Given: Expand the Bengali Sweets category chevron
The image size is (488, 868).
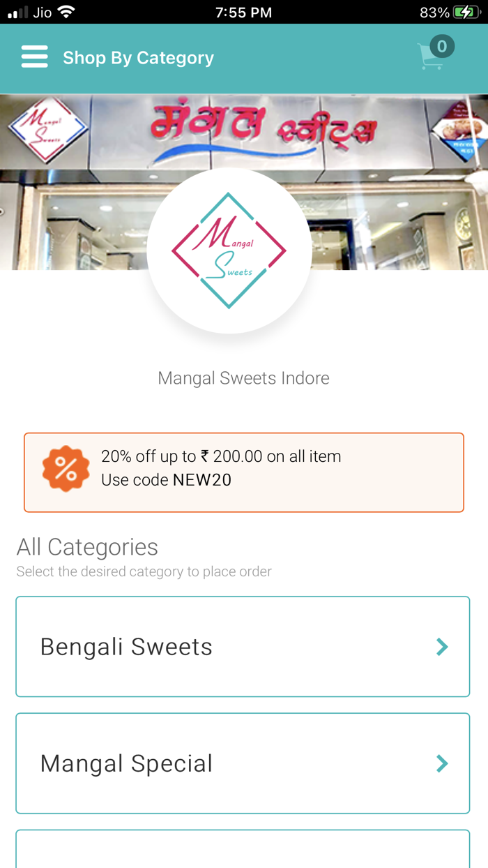Looking at the screenshot, I should point(442,646).
